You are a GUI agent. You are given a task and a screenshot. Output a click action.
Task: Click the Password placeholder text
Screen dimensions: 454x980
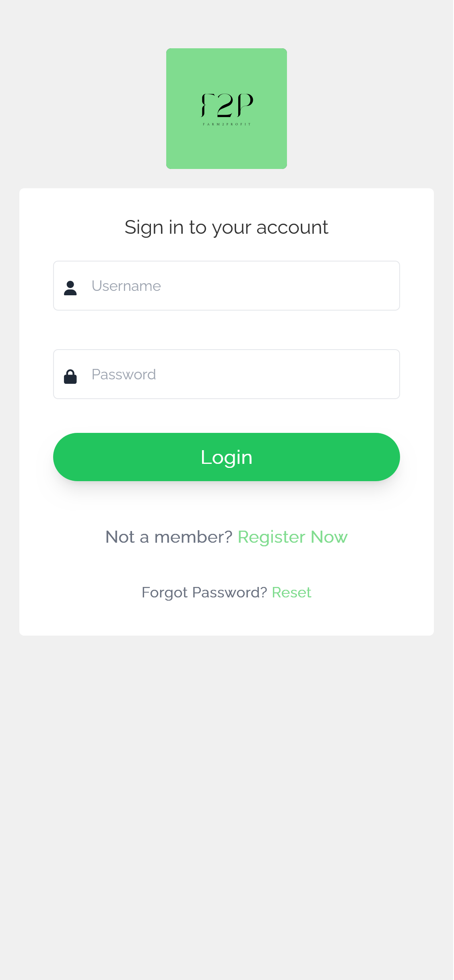point(124,374)
